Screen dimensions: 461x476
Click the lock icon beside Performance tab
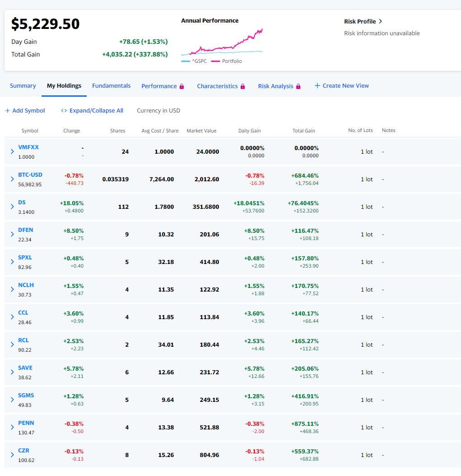(x=182, y=86)
